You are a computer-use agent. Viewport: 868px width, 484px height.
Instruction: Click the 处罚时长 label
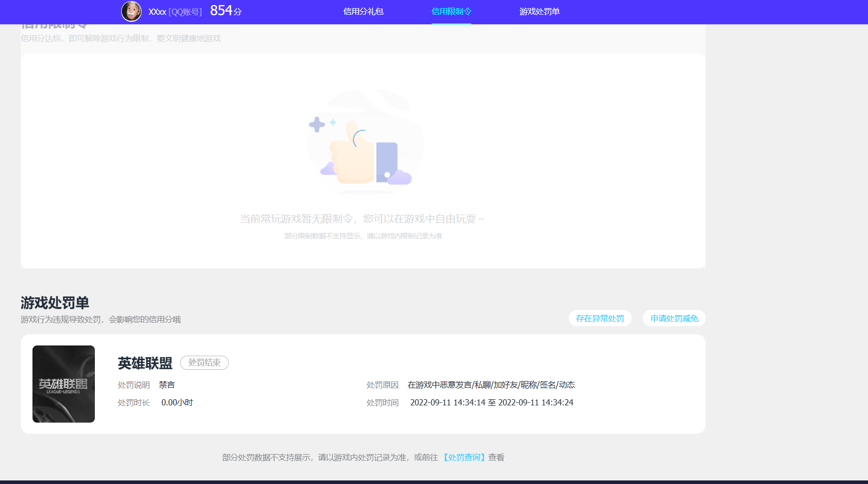click(134, 402)
